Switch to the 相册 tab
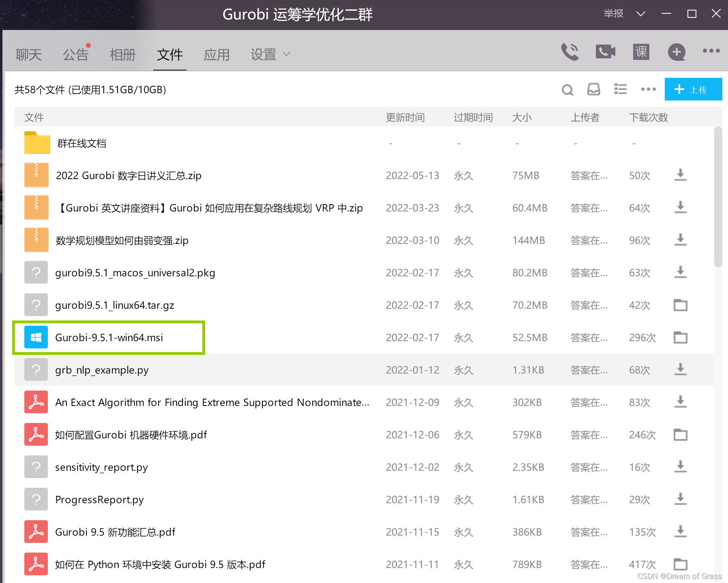728x583 pixels. [122, 54]
